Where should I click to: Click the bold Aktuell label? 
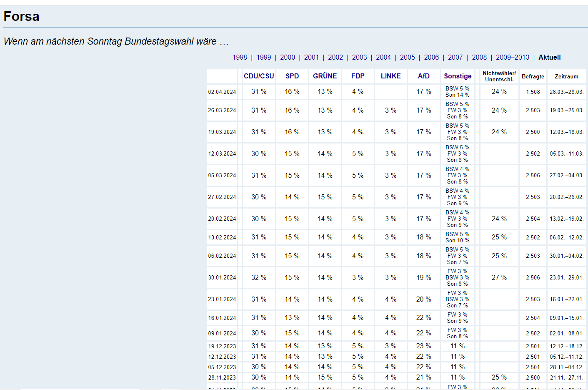[550, 57]
